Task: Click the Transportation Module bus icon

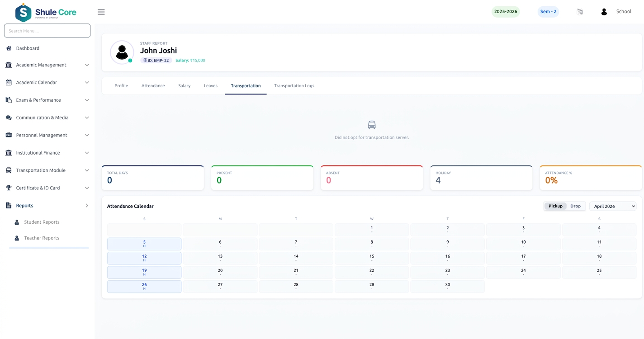Action: click(x=9, y=170)
